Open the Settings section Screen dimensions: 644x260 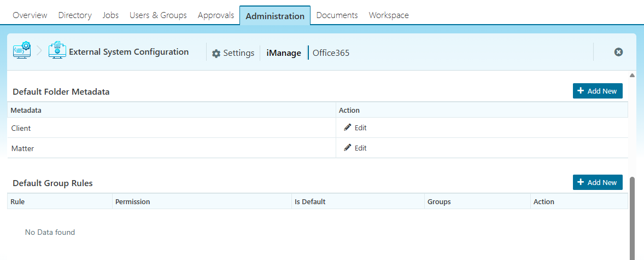coord(233,53)
